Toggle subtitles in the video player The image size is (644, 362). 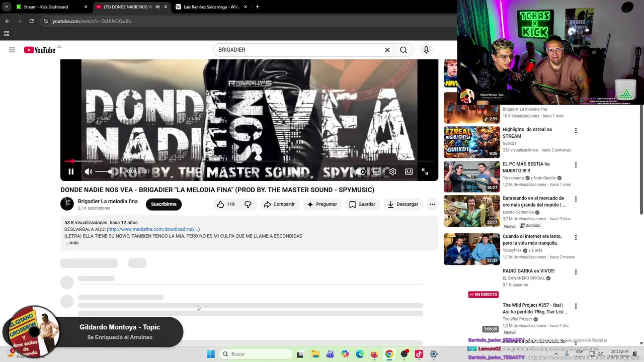point(376,171)
